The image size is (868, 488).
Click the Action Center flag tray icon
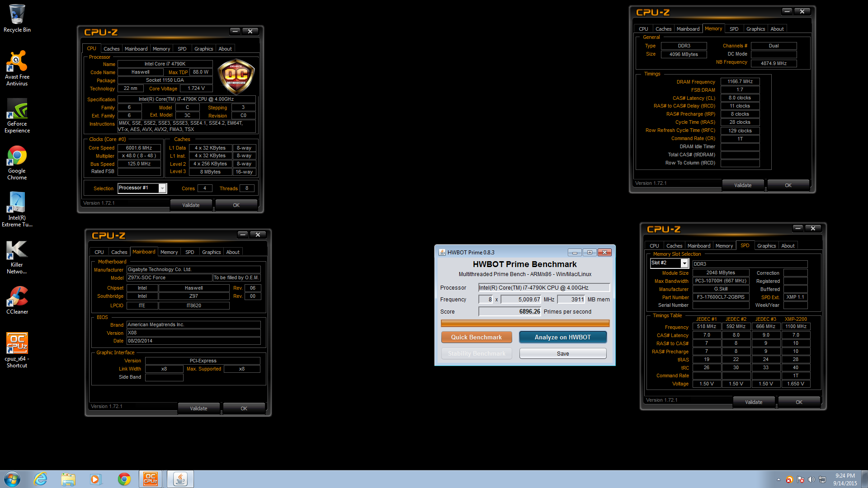click(x=801, y=480)
